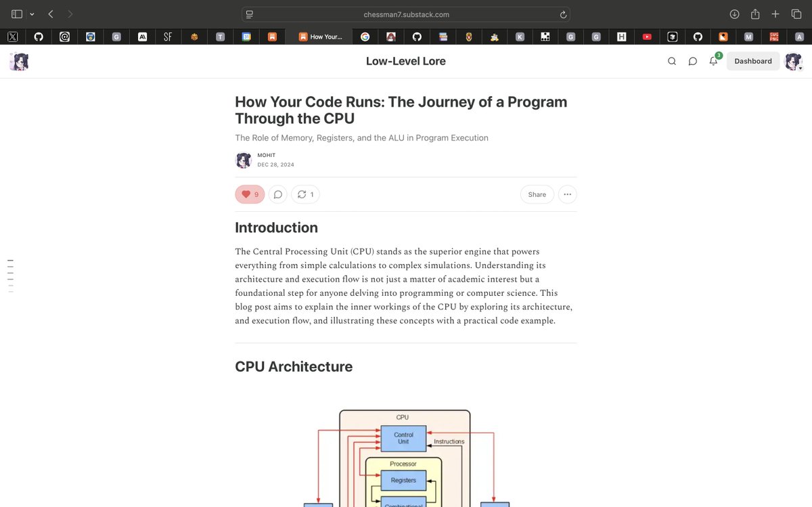This screenshot has height=507, width=812.
Task: Toggle the Safari sidebar
Action: tap(16, 13)
